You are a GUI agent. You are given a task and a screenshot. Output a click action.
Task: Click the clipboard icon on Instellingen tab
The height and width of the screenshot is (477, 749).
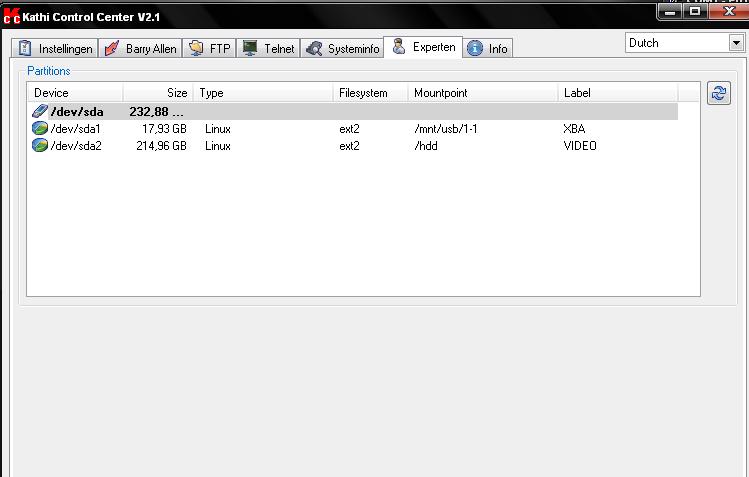click(x=25, y=48)
